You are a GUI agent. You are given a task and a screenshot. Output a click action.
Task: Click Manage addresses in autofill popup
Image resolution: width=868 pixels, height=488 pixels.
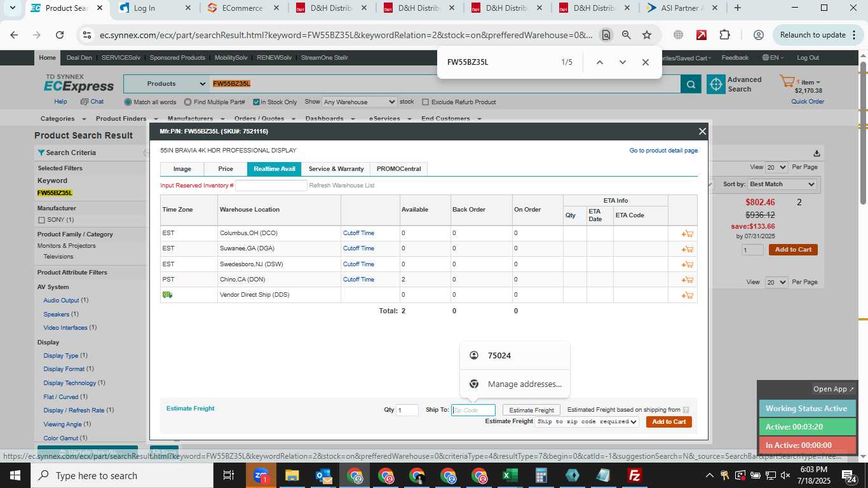tap(515, 384)
